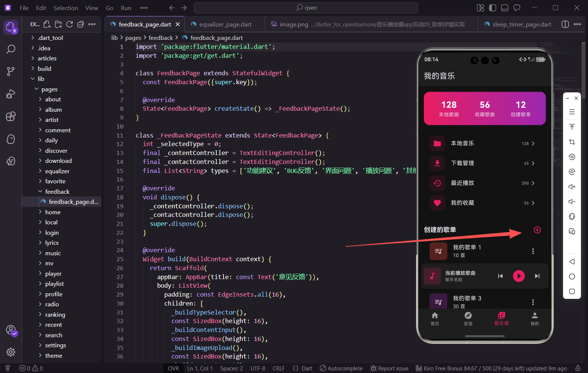Open the Manage gear icon
This screenshot has width=588, height=373.
11,352
